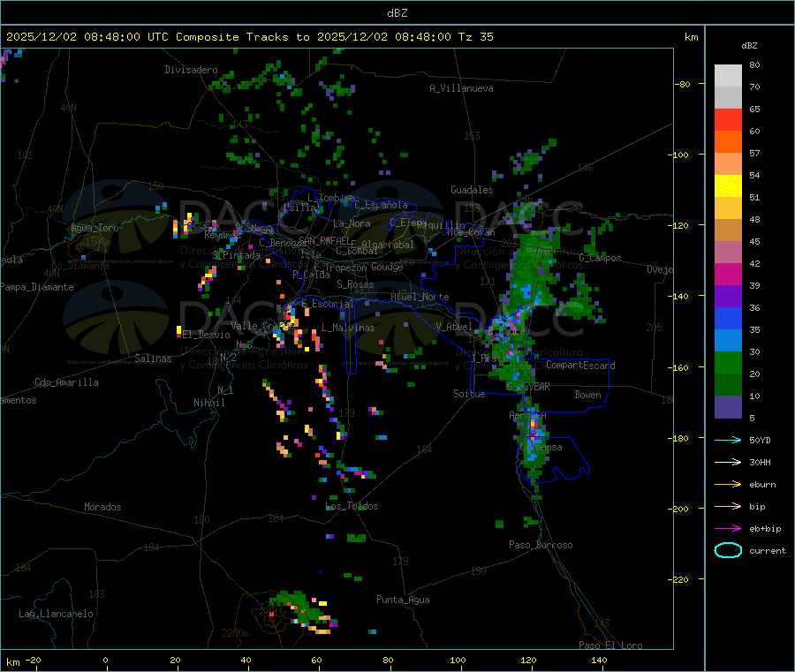Click the La_Nora map label
795x672 pixels.
coord(352,223)
